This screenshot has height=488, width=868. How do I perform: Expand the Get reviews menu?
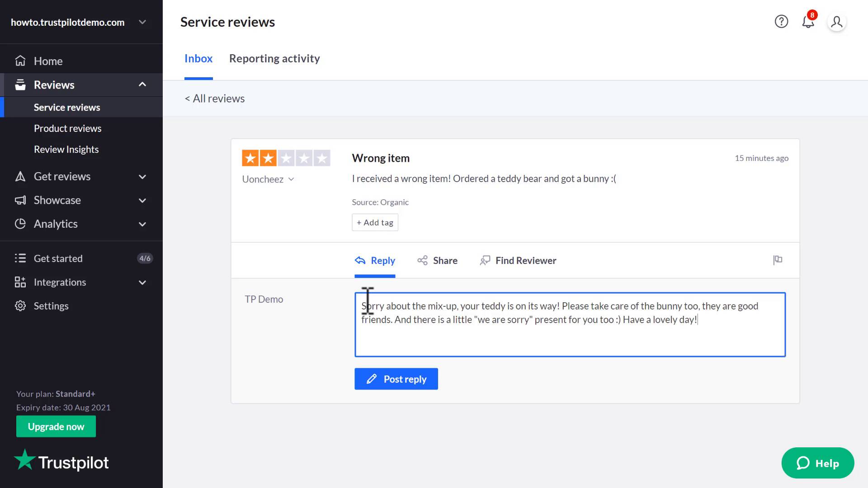pos(142,177)
